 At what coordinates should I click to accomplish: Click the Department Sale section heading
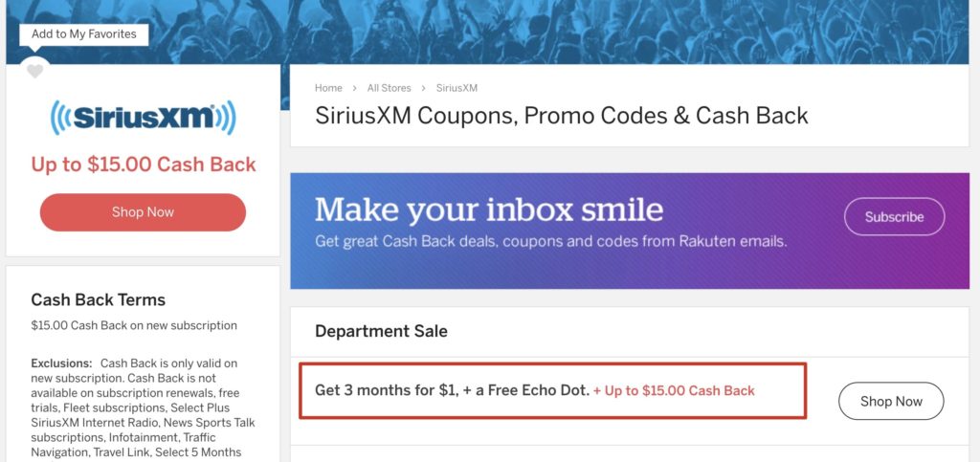pyautogui.click(x=381, y=331)
